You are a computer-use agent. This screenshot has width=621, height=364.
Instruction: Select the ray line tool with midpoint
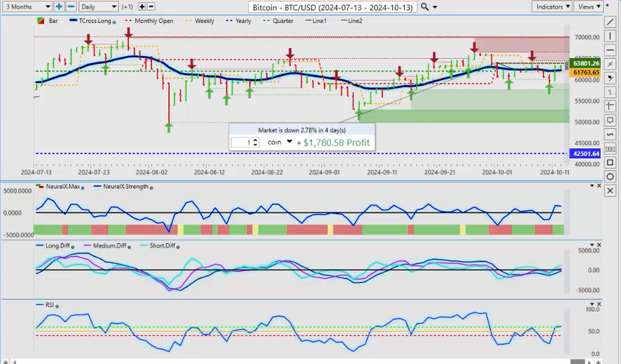[x=610, y=64]
